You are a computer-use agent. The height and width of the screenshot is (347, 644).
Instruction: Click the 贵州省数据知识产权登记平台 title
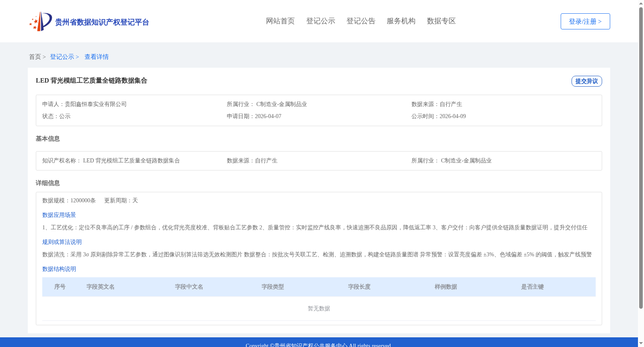click(102, 22)
